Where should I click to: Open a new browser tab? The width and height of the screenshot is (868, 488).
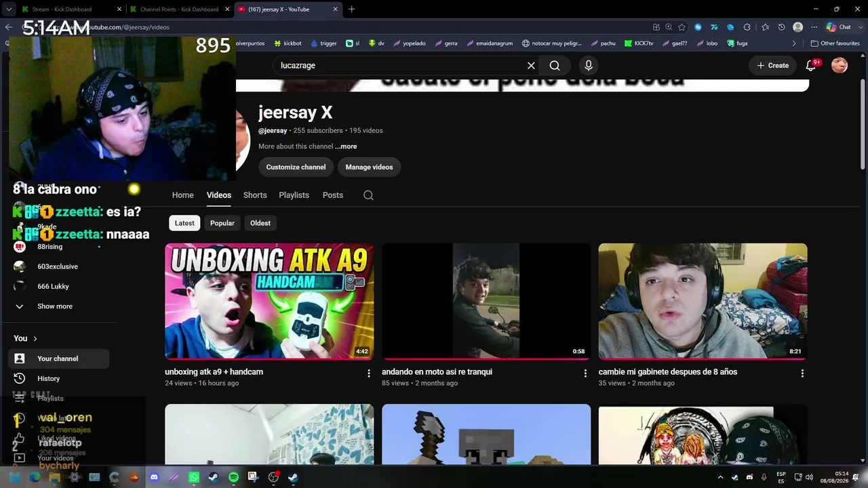[351, 9]
